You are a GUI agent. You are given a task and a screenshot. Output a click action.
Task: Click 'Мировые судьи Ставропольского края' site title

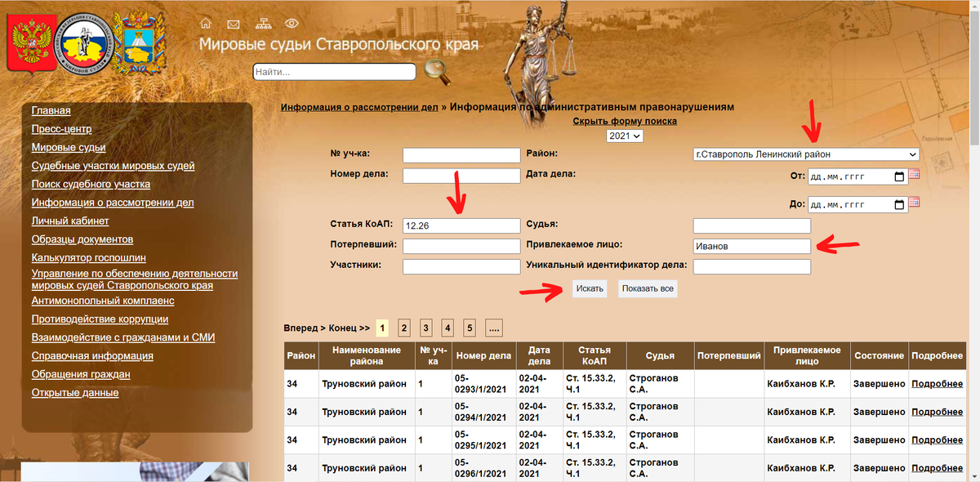click(x=339, y=44)
